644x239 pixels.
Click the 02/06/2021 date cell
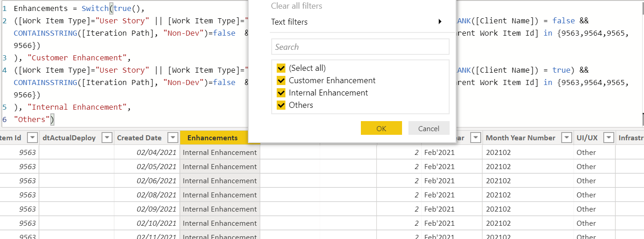[147, 181]
